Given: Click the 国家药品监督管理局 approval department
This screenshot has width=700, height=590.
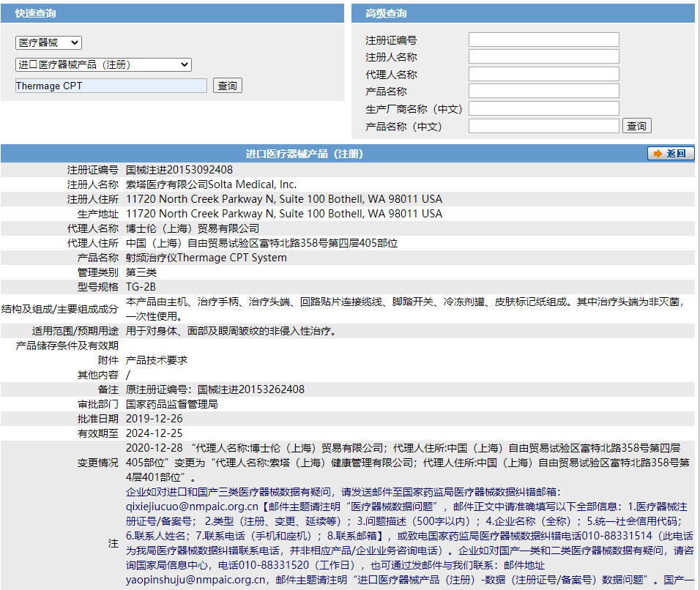Looking at the screenshot, I should (172, 404).
